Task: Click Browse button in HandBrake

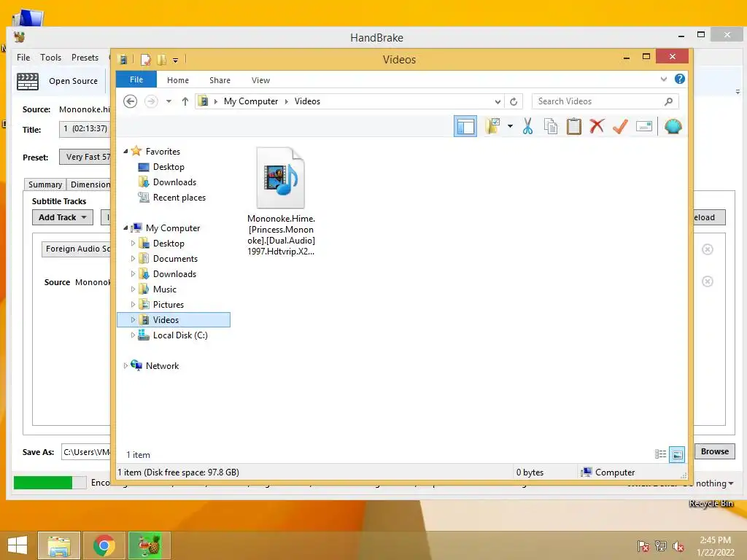Action: point(715,451)
